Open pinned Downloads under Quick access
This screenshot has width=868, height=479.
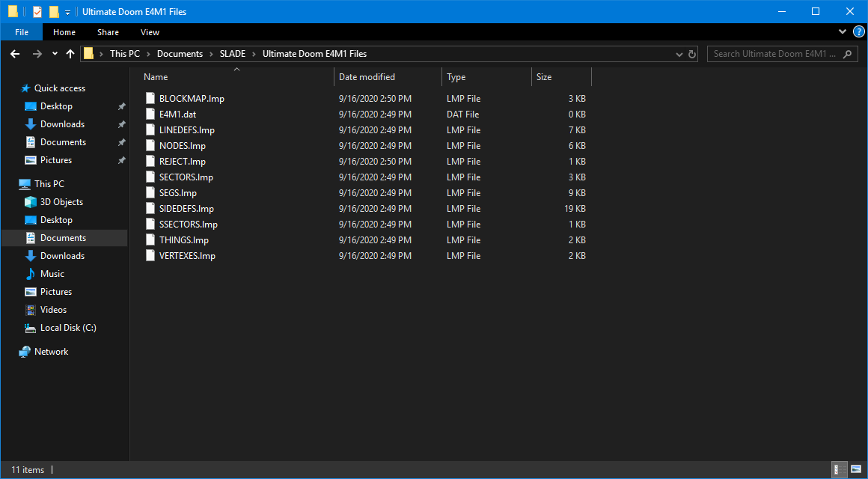pos(62,124)
